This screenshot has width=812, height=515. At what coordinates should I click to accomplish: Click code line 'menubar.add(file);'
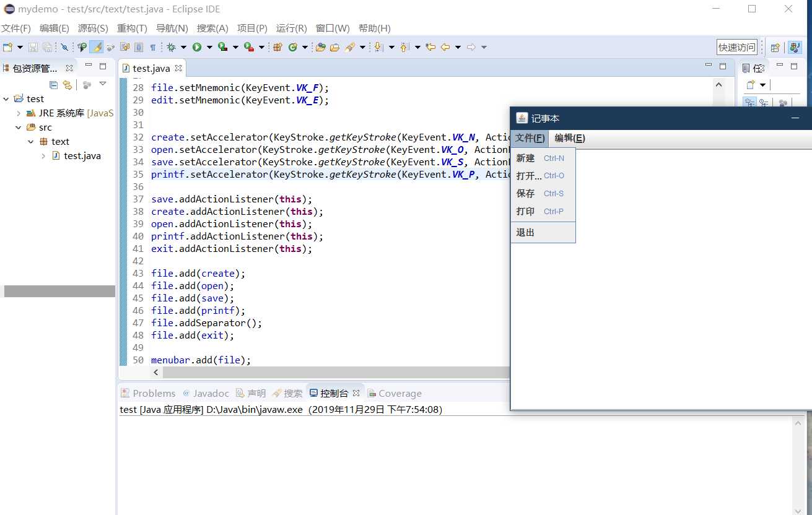coord(201,360)
